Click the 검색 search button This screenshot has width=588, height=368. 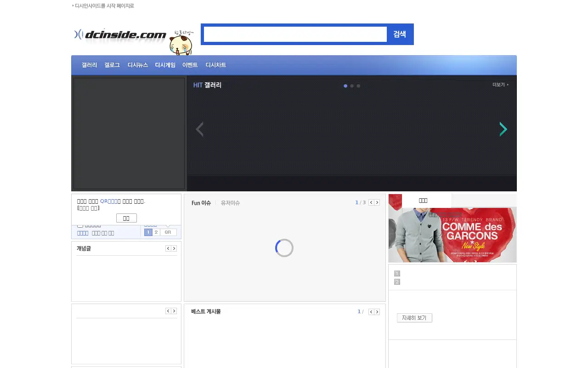[400, 34]
